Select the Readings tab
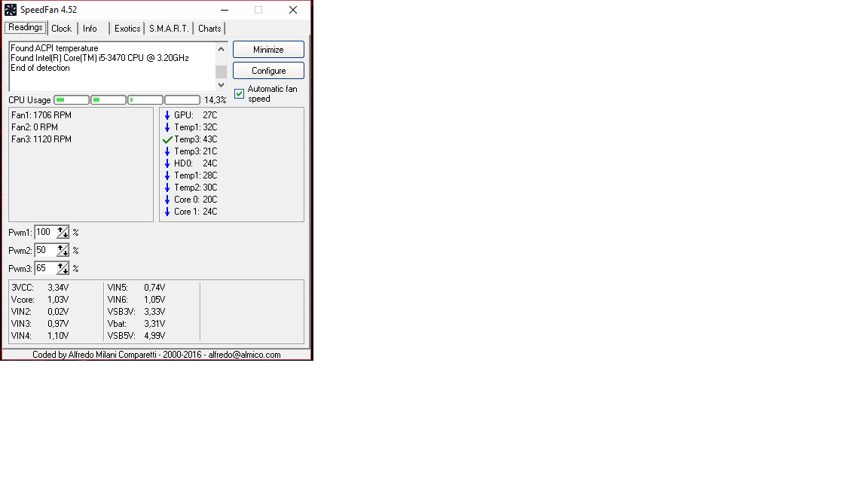The width and height of the screenshot is (868, 488). tap(26, 27)
